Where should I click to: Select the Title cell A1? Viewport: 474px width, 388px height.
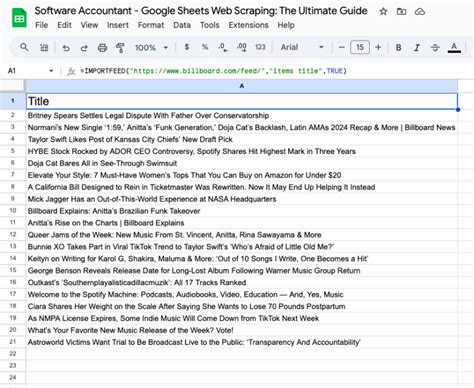(x=242, y=101)
